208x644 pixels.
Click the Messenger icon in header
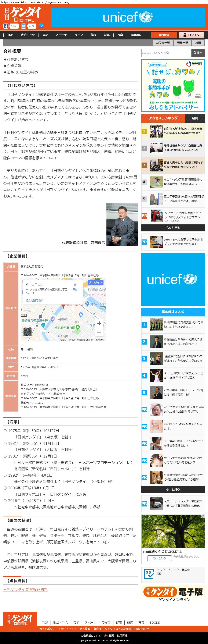[x=41, y=26]
